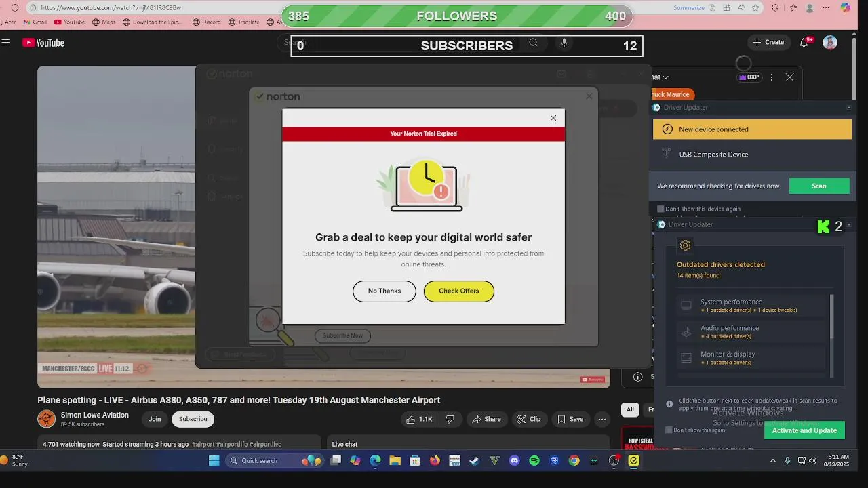Click the taskbar Quick search box
This screenshot has height=488, width=868.
tap(275, 461)
